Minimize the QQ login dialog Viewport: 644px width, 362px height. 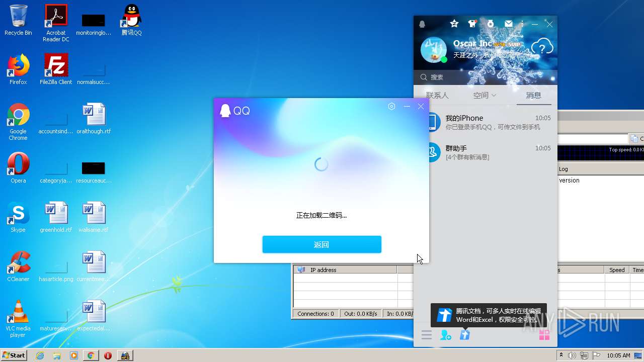(407, 106)
